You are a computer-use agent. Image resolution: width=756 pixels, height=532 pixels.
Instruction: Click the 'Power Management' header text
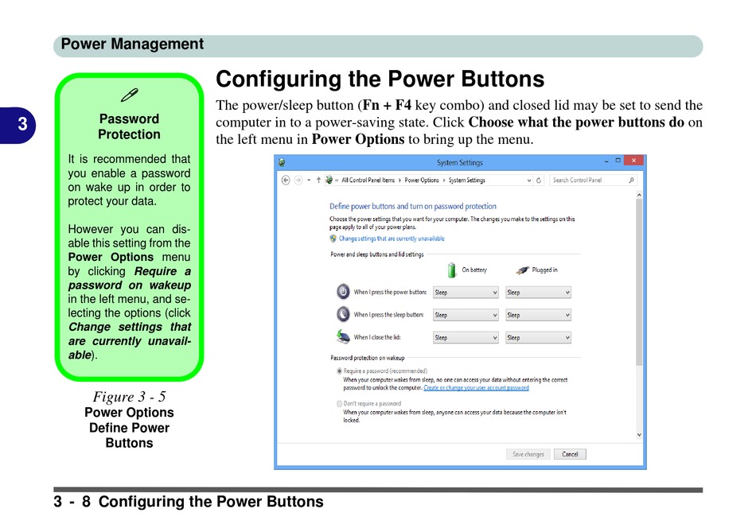[x=132, y=45]
